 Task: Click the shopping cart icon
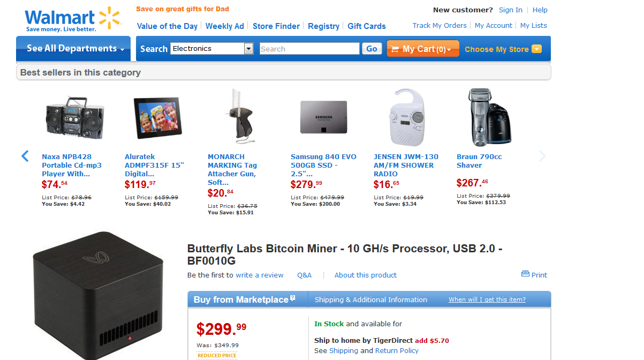[x=395, y=49]
